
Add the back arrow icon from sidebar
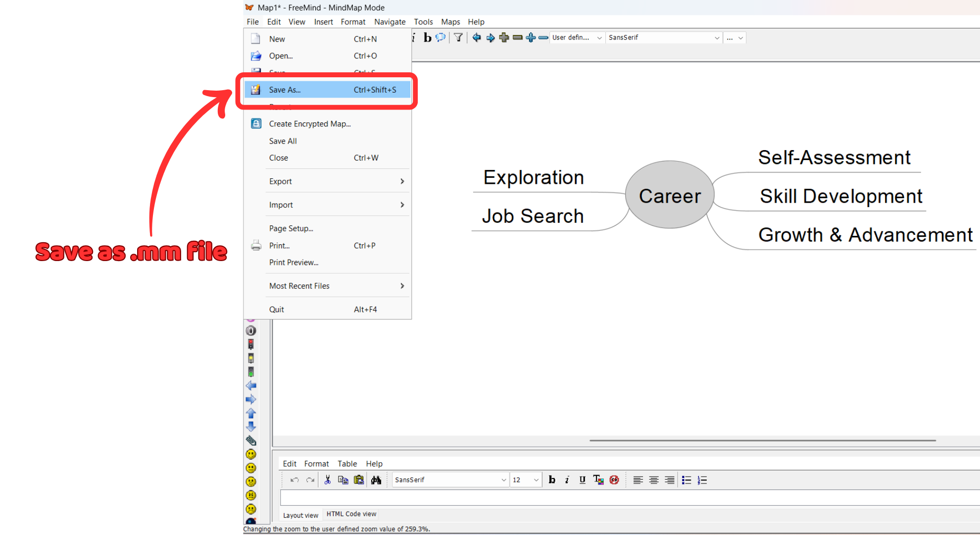coord(251,385)
